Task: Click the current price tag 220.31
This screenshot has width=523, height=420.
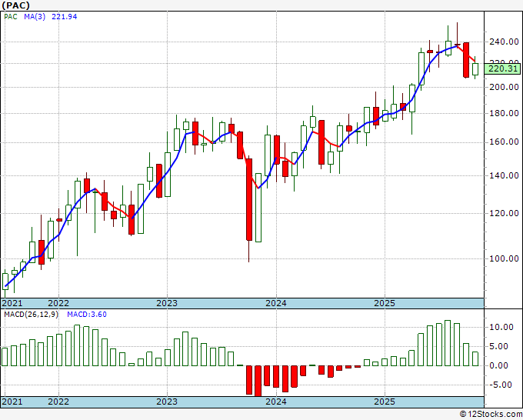Action: [502, 69]
